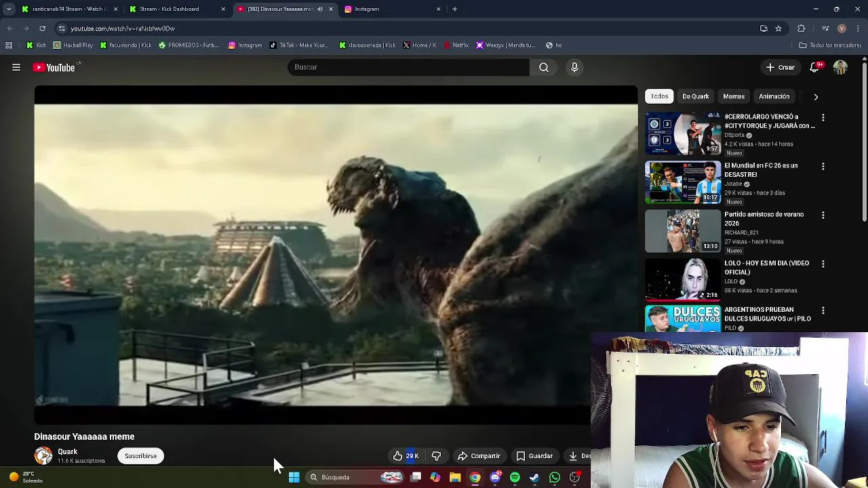Click the Compartir share button
The height and width of the screenshot is (488, 868).
pos(479,456)
